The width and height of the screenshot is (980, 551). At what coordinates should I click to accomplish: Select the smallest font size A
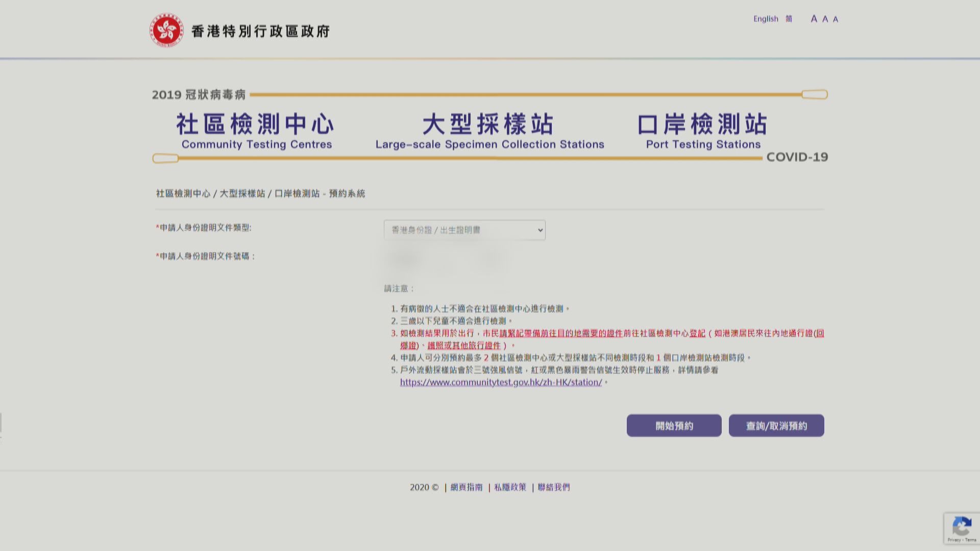[x=836, y=19]
